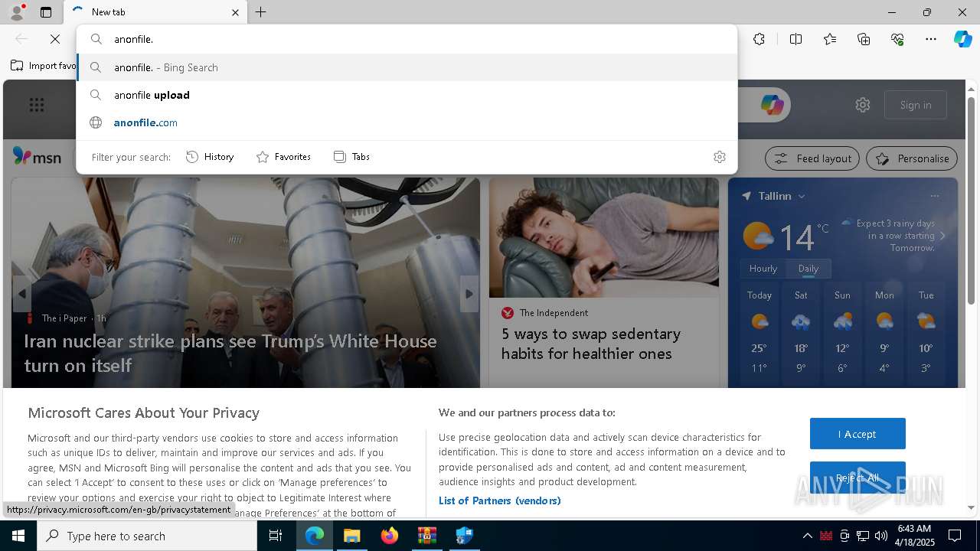Open WinRAR taskbar icon

[426, 536]
